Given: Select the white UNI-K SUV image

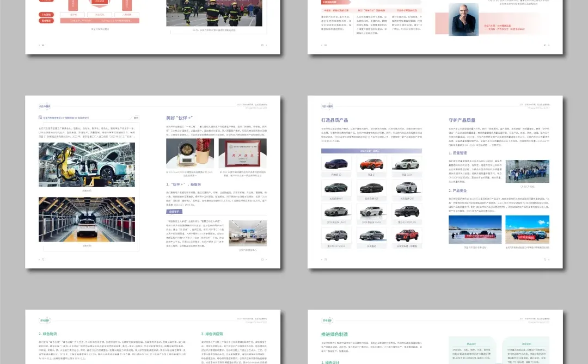Looking at the screenshot, I should [371, 212].
